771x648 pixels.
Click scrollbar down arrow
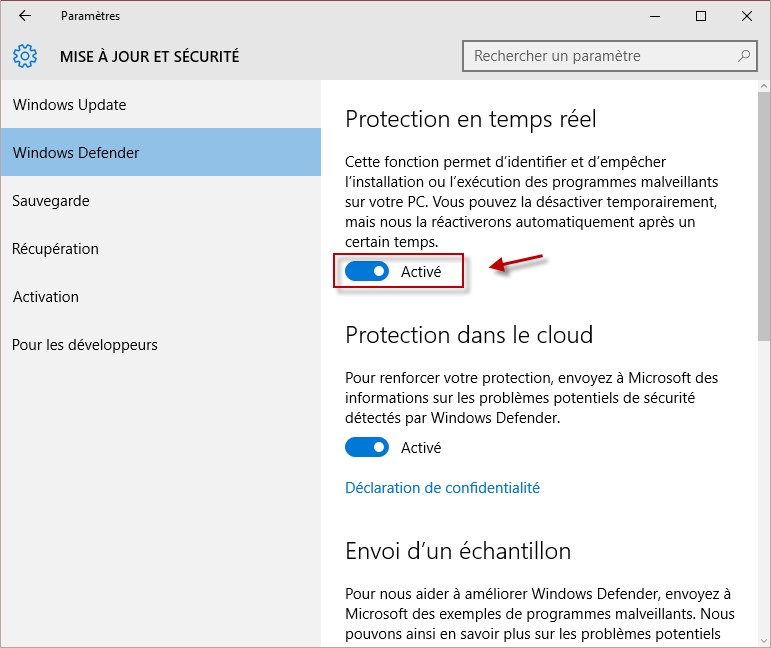764,640
